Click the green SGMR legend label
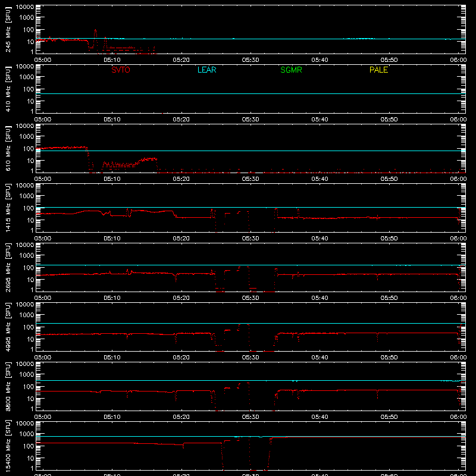Screen dimensions: 476x476 [x=291, y=70]
